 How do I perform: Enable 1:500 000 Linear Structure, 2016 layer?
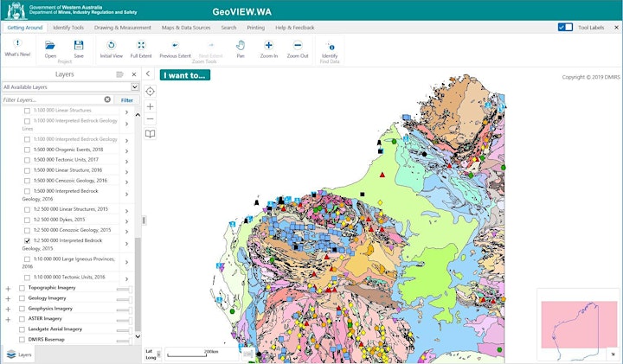pyautogui.click(x=27, y=170)
